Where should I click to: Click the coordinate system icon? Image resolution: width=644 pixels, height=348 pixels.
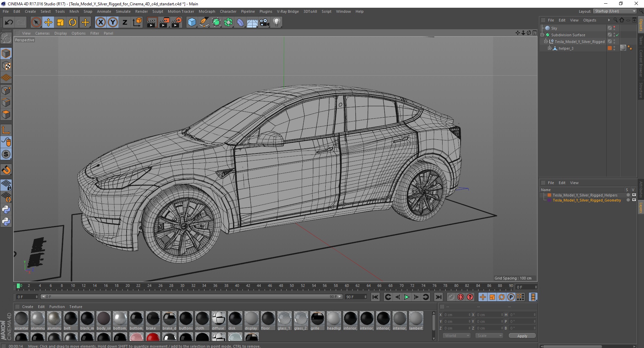(137, 23)
